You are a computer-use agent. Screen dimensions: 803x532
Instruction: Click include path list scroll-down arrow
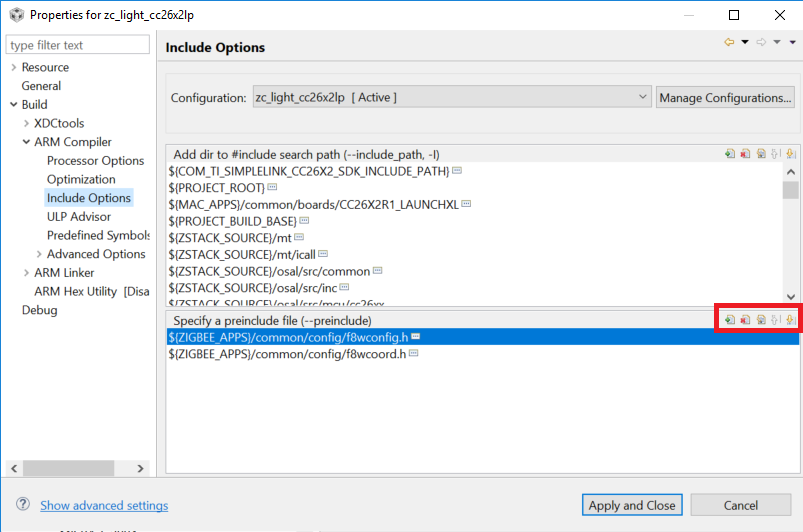click(791, 296)
